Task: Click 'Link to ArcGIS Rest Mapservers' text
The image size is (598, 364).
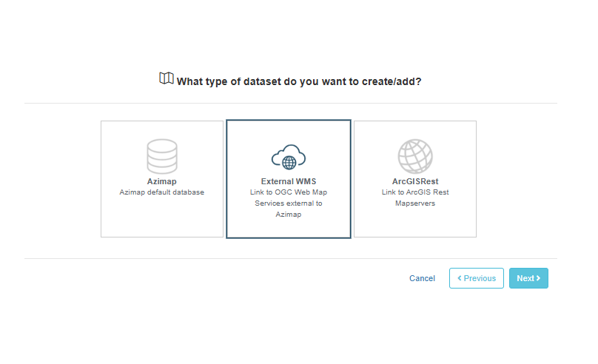Action: pyautogui.click(x=415, y=198)
